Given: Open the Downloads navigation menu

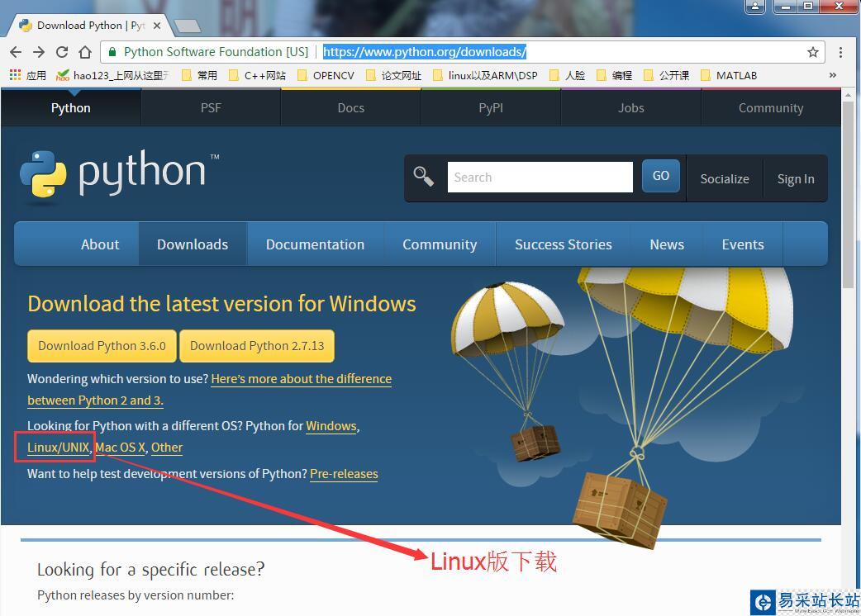Looking at the screenshot, I should (193, 244).
